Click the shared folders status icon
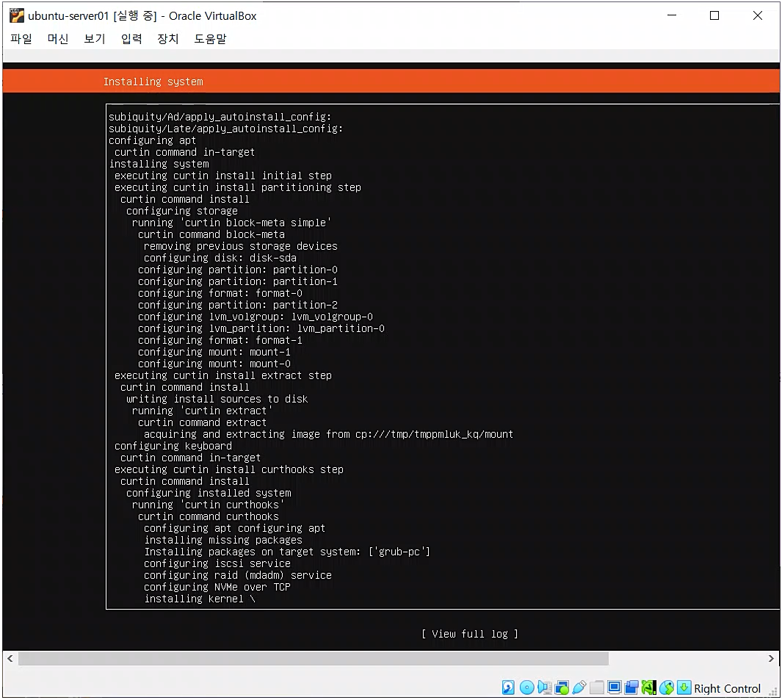 point(596,688)
